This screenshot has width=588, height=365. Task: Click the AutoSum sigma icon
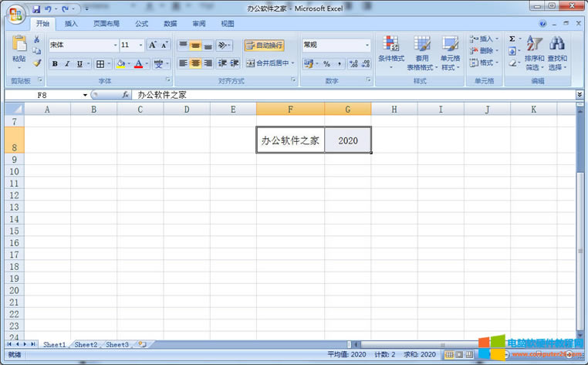click(x=512, y=39)
